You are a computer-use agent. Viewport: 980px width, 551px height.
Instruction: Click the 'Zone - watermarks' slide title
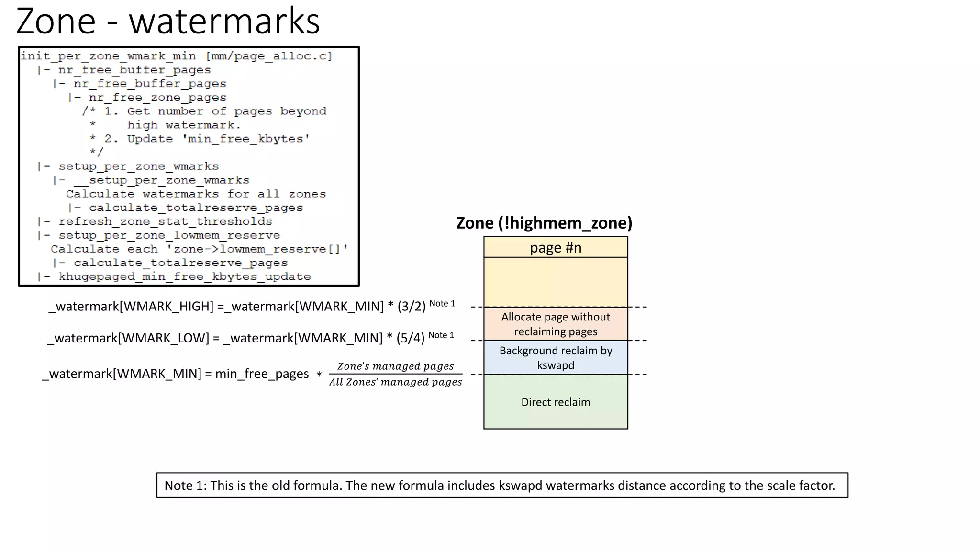tap(167, 21)
